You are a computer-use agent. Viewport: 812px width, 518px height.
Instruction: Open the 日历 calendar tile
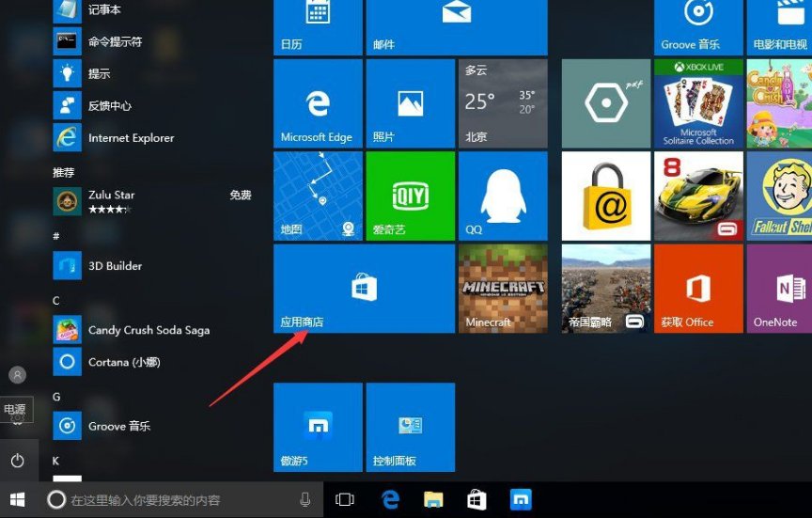click(318, 27)
